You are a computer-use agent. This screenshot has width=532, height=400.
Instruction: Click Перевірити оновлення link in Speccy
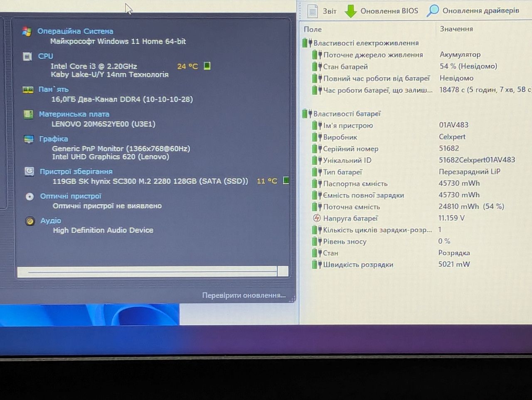[244, 295]
